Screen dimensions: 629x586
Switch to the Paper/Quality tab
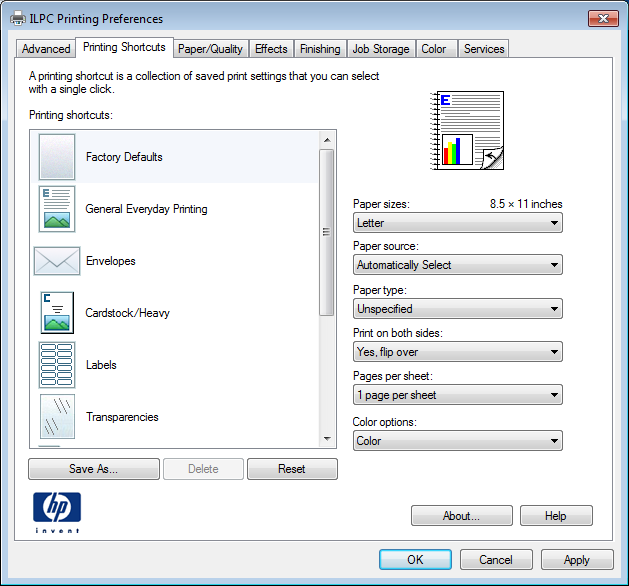coord(210,49)
